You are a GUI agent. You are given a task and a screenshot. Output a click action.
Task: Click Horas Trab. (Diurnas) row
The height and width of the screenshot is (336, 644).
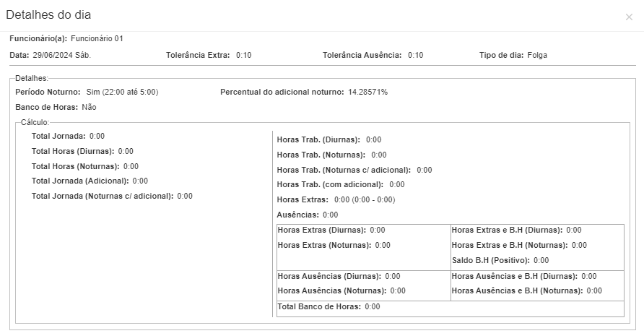point(328,140)
